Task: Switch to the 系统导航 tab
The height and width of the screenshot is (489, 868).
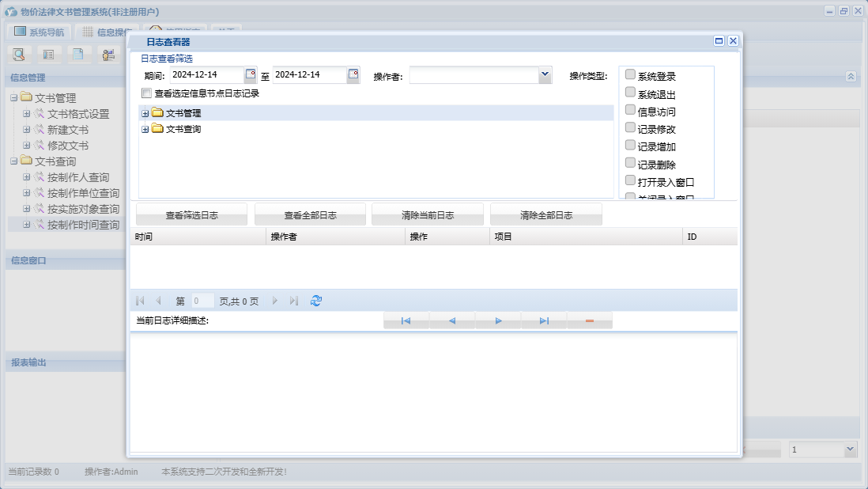Action: 40,32
